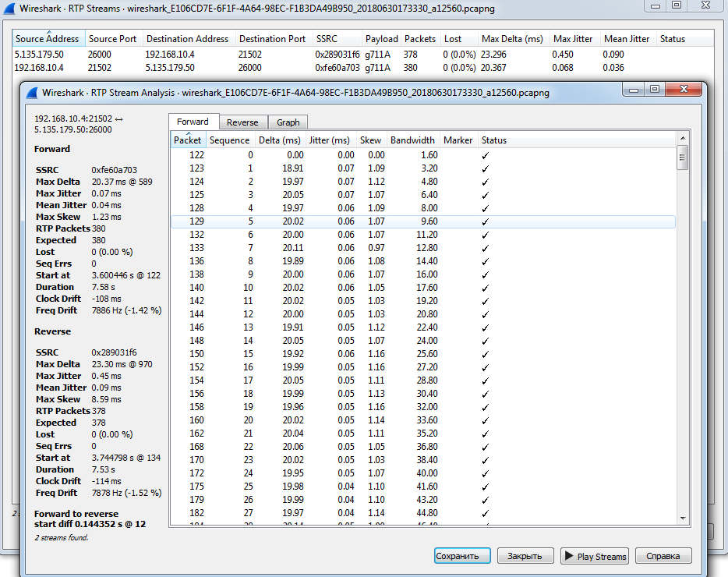Click Max Delta (ms) header in RTP Streams
Viewport: 728px width, 577px height.
[x=512, y=38]
